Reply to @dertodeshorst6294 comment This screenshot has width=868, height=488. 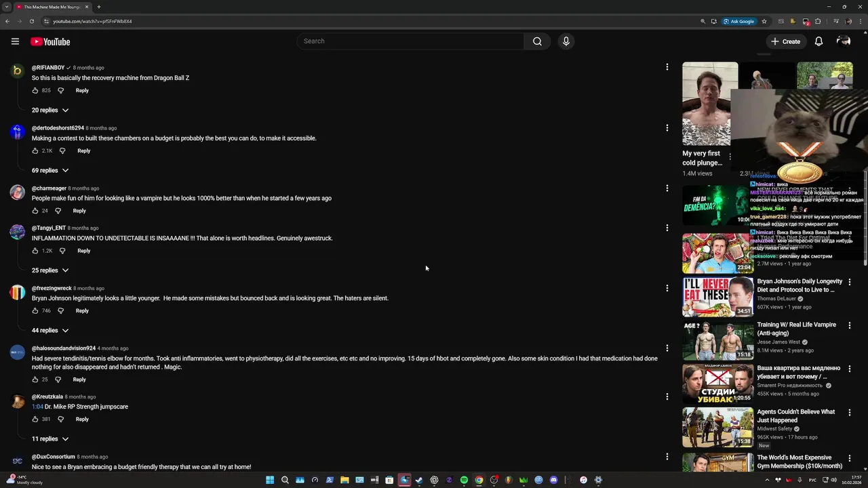click(84, 150)
